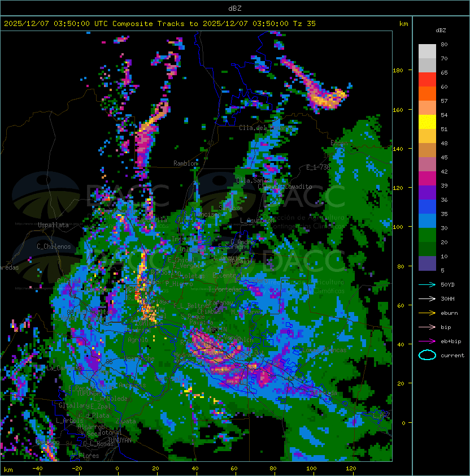
Task: Select the red swatch below 65
Action: tap(427, 80)
